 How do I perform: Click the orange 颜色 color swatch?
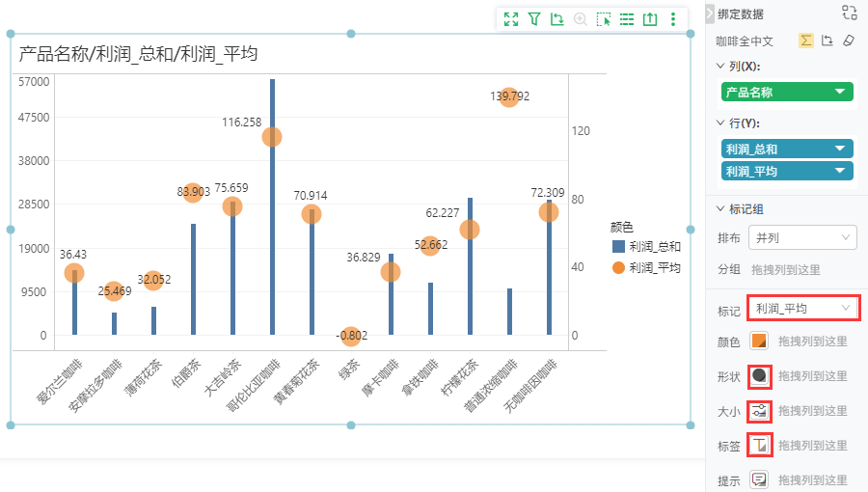click(759, 341)
